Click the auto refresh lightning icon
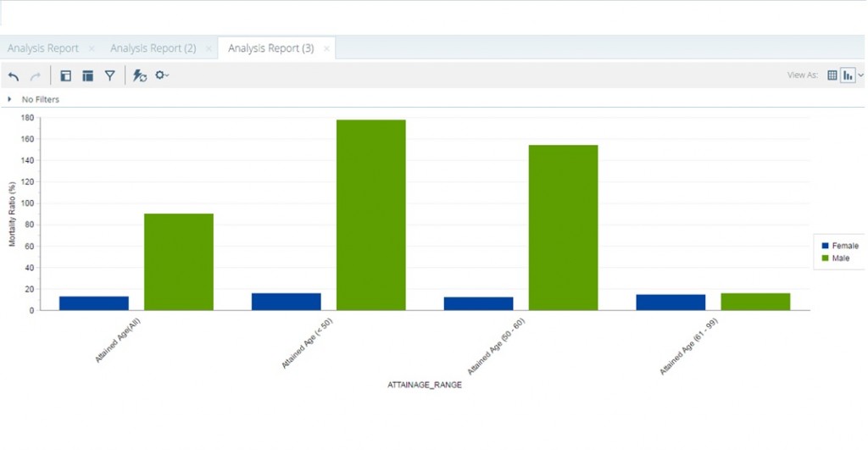The image size is (868, 450). point(140,75)
